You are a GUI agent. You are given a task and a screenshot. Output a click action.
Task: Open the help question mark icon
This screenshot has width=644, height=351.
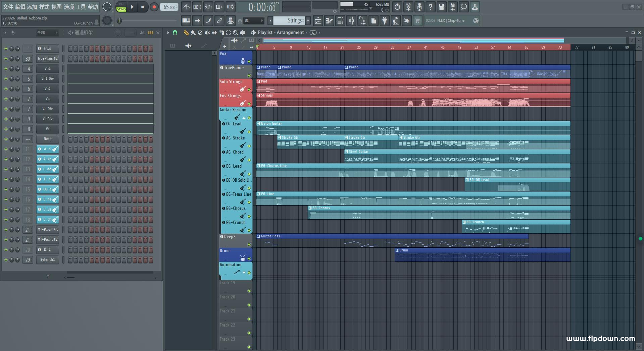[431, 7]
